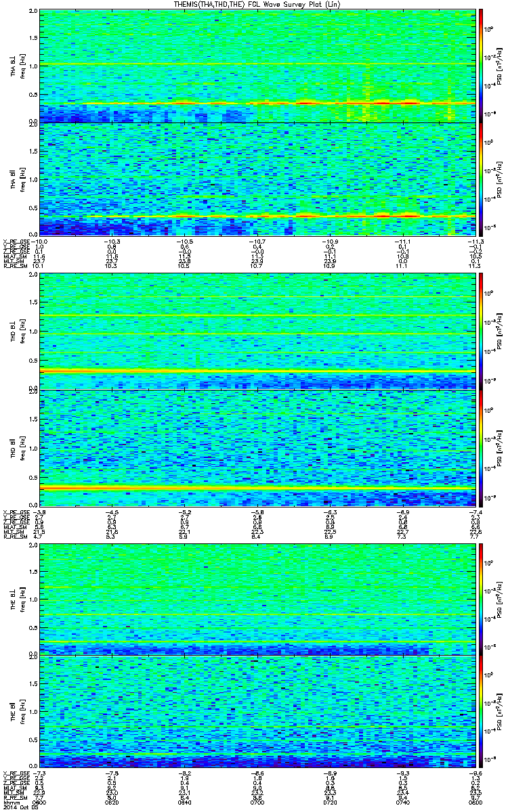The width and height of the screenshot is (508, 812).
Task: Click the 'THA BII freq [Hz]' axis label
Action: [17, 179]
